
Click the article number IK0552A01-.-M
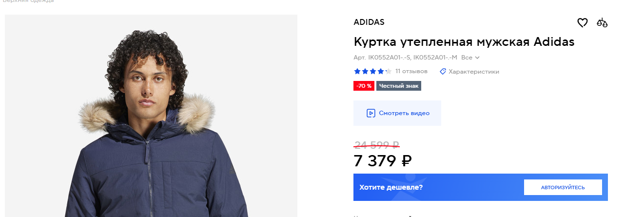(435, 58)
